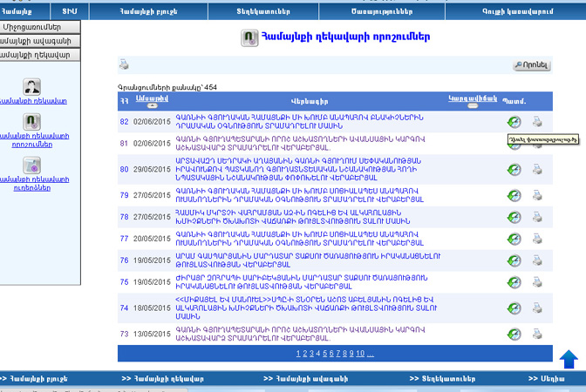The width and height of the screenshot is (586, 392).
Task: Open the Տեղեկատուներ top menu
Action: tap(263, 11)
